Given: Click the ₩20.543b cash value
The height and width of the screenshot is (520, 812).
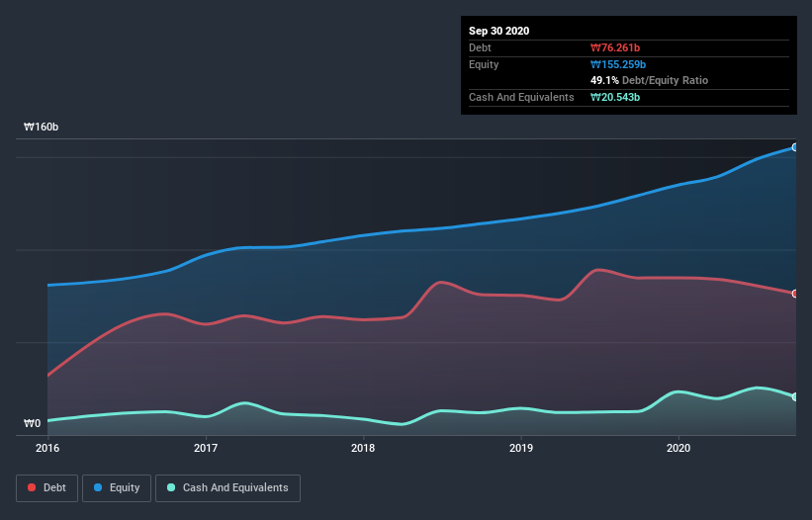Looking at the screenshot, I should [x=615, y=97].
